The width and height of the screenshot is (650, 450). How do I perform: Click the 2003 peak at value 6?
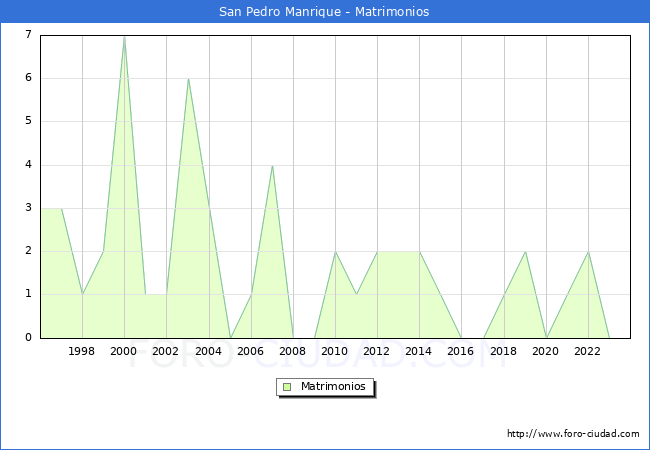pyautogui.click(x=188, y=79)
